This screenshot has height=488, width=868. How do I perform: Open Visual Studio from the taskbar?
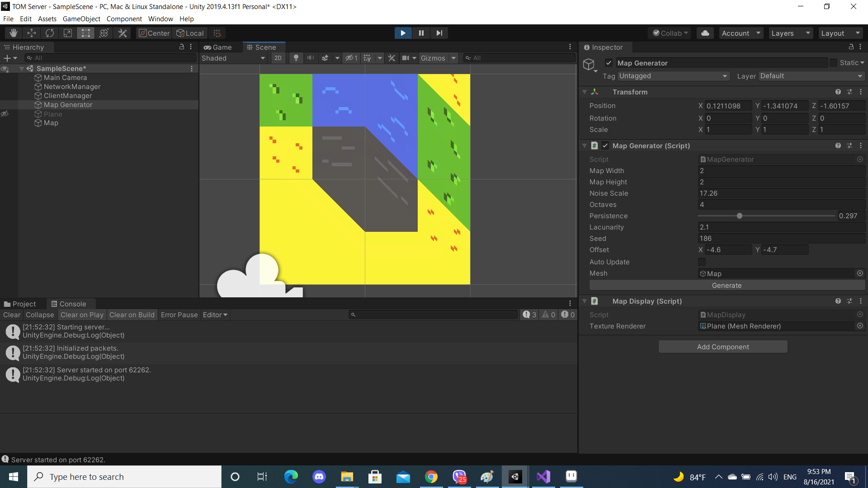click(543, 476)
